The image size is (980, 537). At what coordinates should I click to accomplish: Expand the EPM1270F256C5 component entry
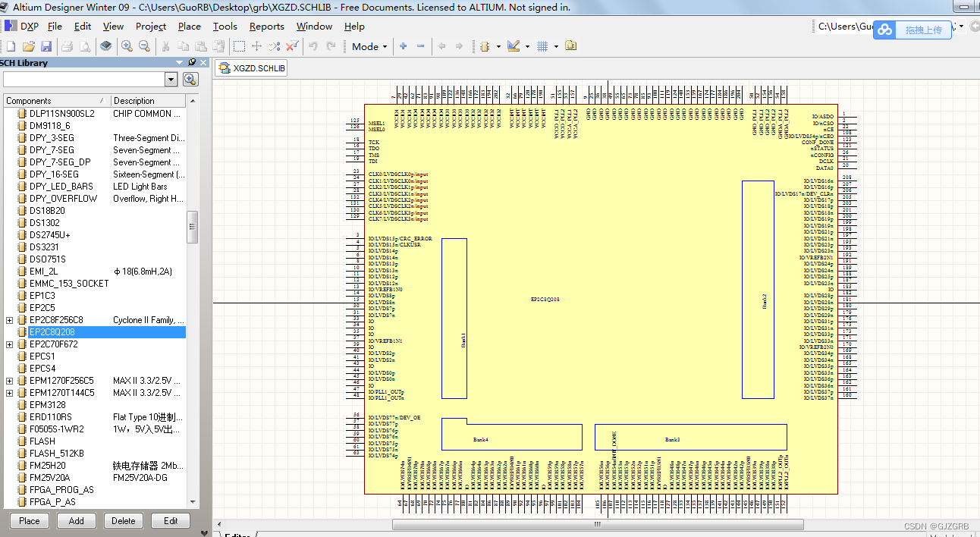pos(9,380)
